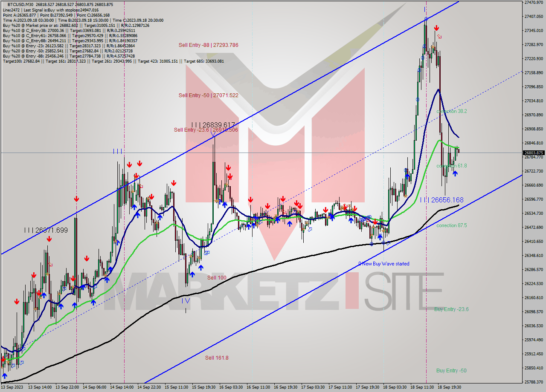The height and width of the screenshot is (392, 546).
Task: Click price axis value 25974.490
Action: click(x=533, y=340)
